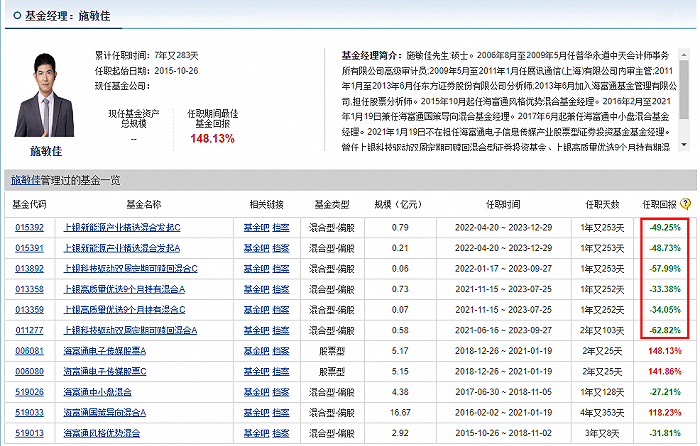Click 档案 link for fund 519013
Image resolution: width=700 pixels, height=446 pixels.
[281, 433]
